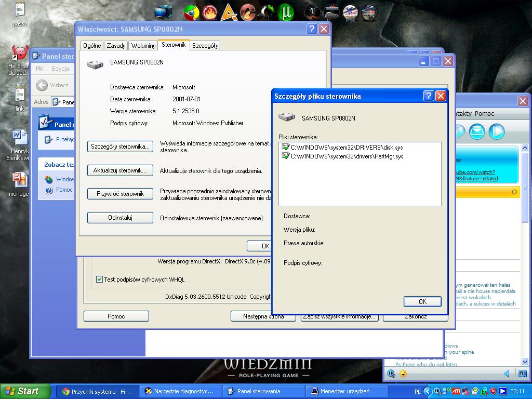
Task: Open the My Computer dock icon
Action: (x=163, y=12)
